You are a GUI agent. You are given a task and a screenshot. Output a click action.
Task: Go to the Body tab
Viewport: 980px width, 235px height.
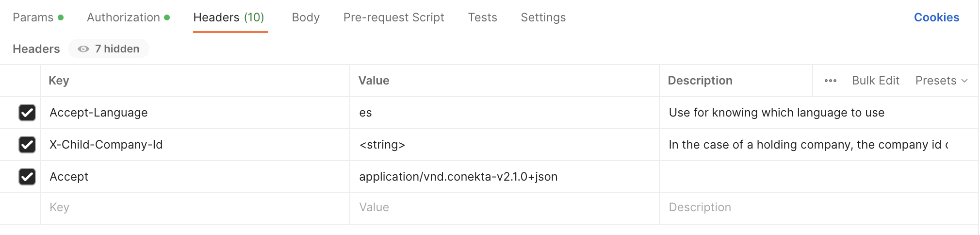click(x=306, y=17)
